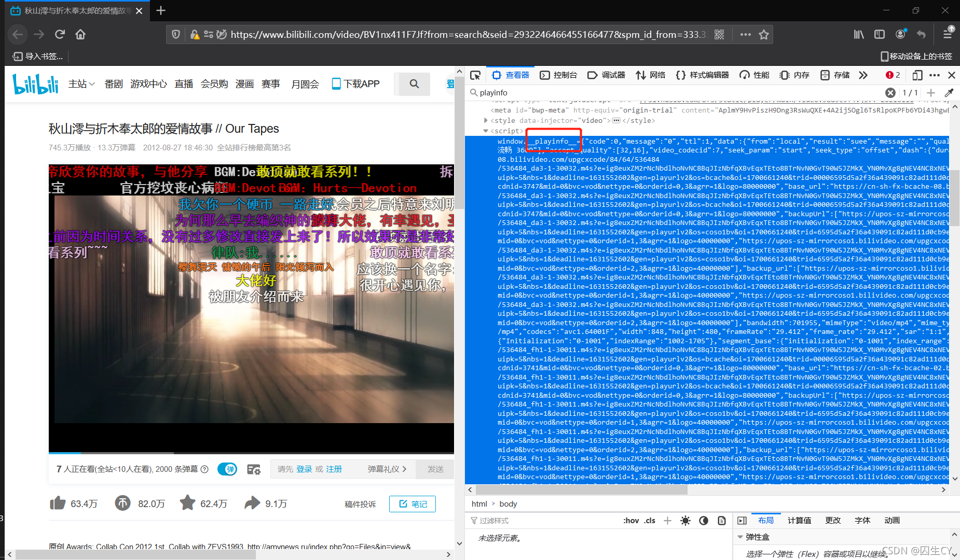Add new node with plus icon
Screen dimensions: 960x560
[931, 93]
